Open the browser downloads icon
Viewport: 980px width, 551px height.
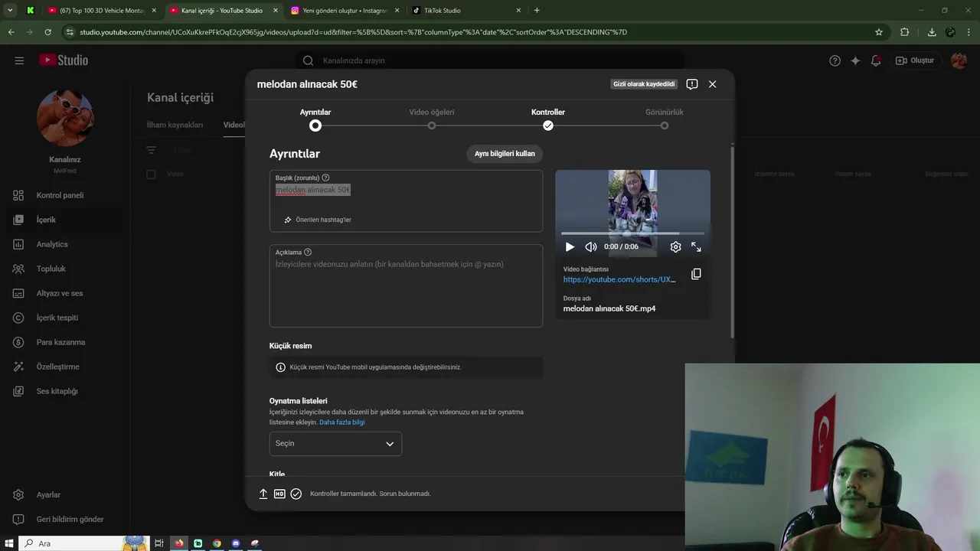(x=932, y=32)
